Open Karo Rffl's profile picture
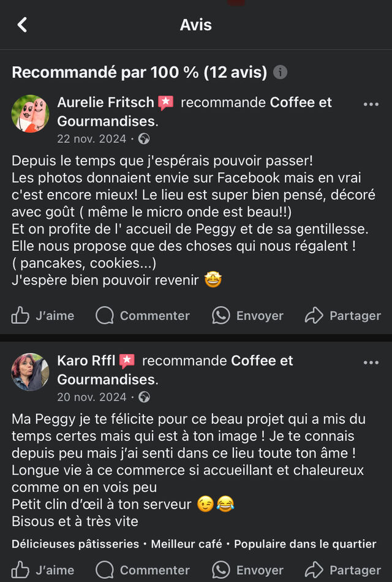392x582 pixels. pyautogui.click(x=30, y=372)
